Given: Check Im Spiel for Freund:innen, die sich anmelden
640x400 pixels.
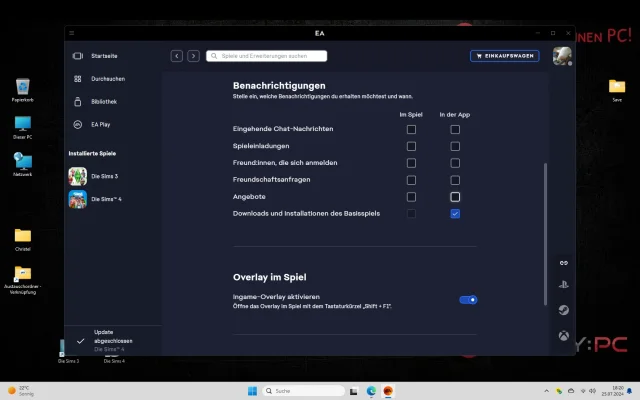Looking at the screenshot, I should point(411,163).
